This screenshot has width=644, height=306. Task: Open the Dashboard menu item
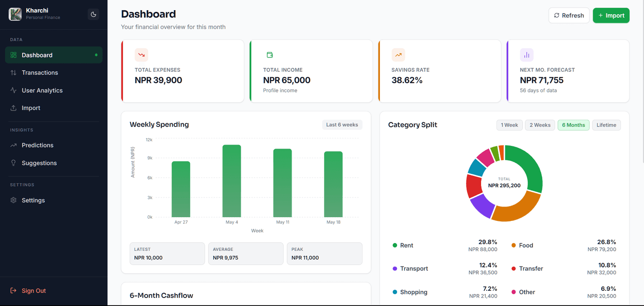(x=54, y=55)
